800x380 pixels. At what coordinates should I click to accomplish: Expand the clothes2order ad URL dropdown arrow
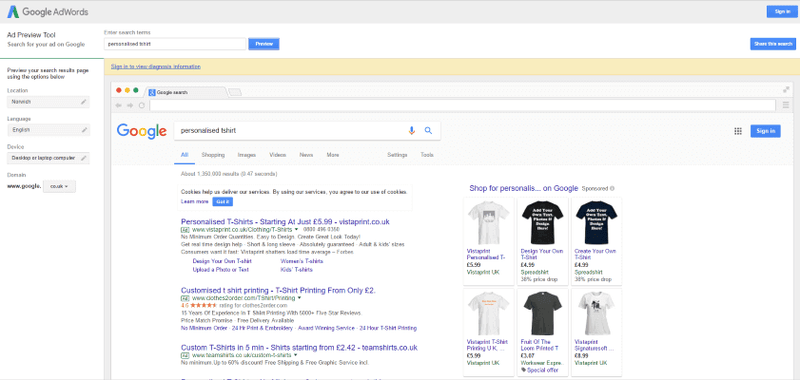pos(299,298)
